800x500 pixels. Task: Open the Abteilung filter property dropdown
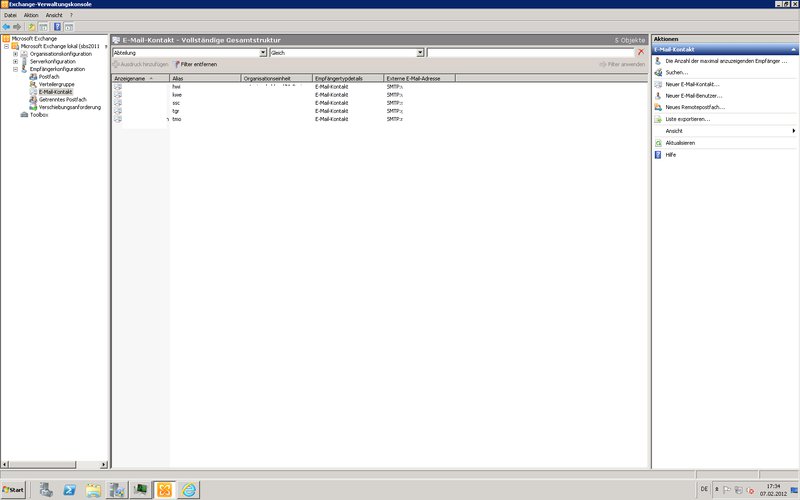(263, 53)
